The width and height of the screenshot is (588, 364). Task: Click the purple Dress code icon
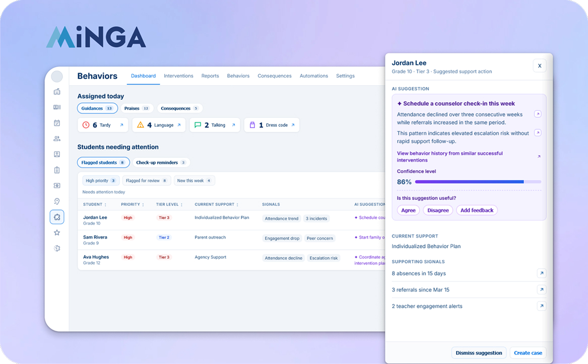click(252, 125)
